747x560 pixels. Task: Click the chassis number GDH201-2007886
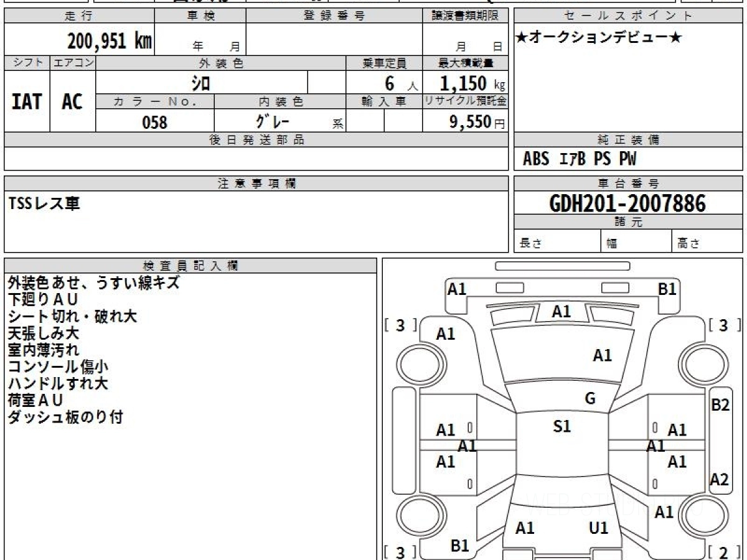pyautogui.click(x=628, y=203)
